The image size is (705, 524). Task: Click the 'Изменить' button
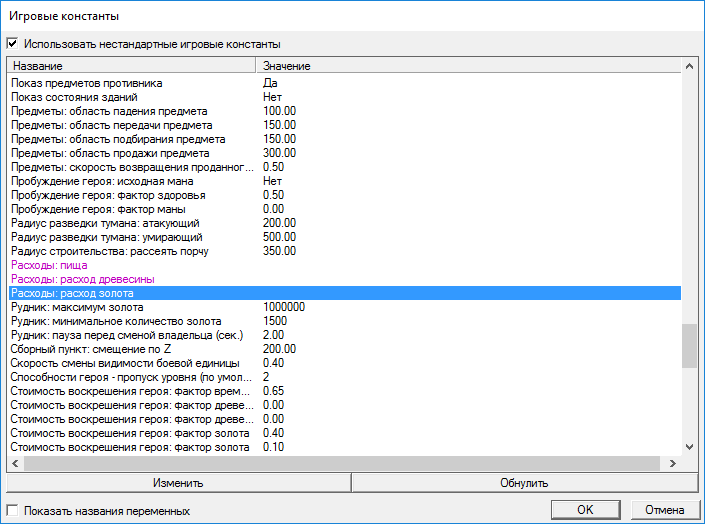pyautogui.click(x=178, y=483)
